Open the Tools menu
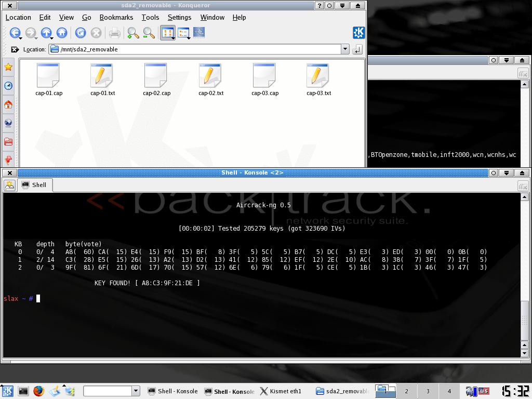 [x=150, y=17]
